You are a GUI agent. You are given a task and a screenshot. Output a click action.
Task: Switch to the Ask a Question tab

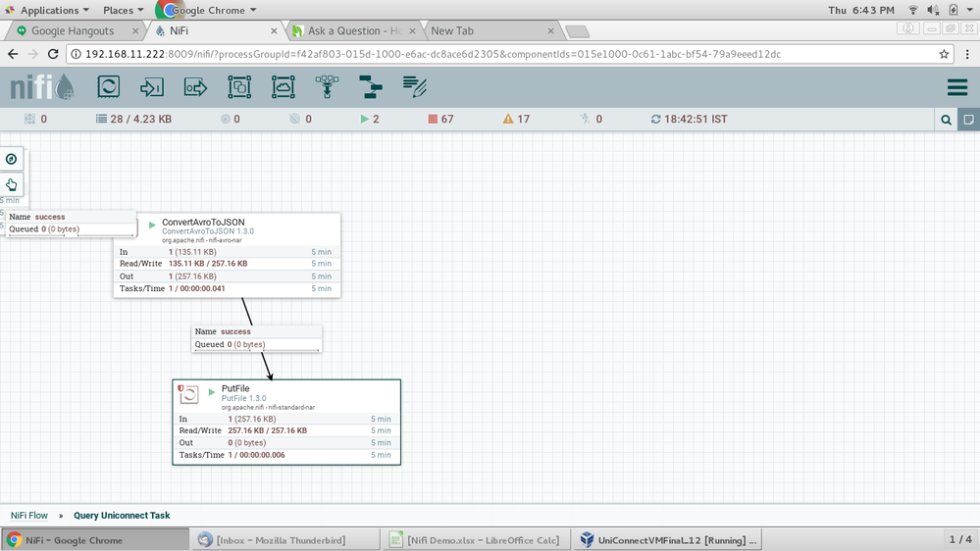tap(351, 31)
